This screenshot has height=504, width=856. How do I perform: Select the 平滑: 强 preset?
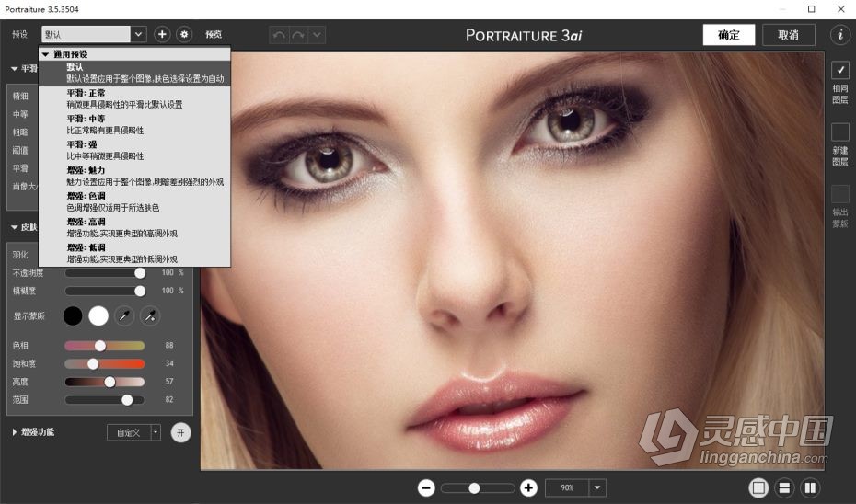[x=134, y=150]
